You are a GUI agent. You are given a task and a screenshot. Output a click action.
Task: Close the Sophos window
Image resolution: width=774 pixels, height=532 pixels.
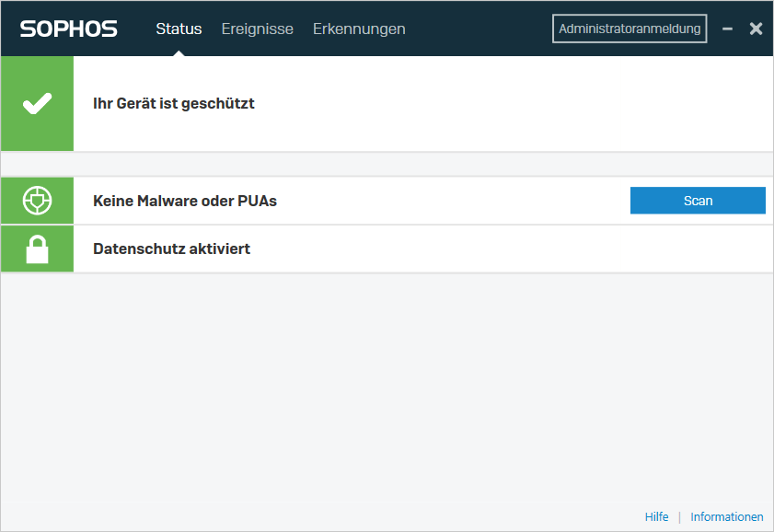(x=756, y=29)
